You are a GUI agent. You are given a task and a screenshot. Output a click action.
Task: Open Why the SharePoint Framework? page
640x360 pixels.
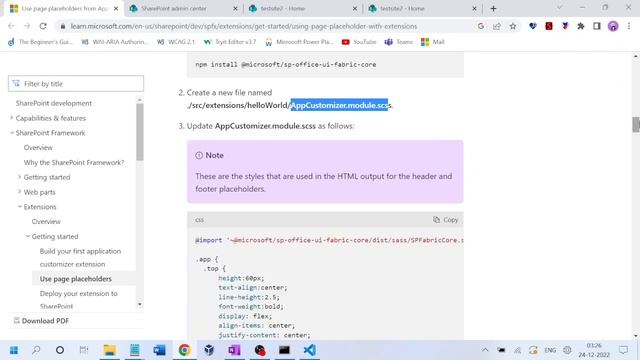[74, 162]
